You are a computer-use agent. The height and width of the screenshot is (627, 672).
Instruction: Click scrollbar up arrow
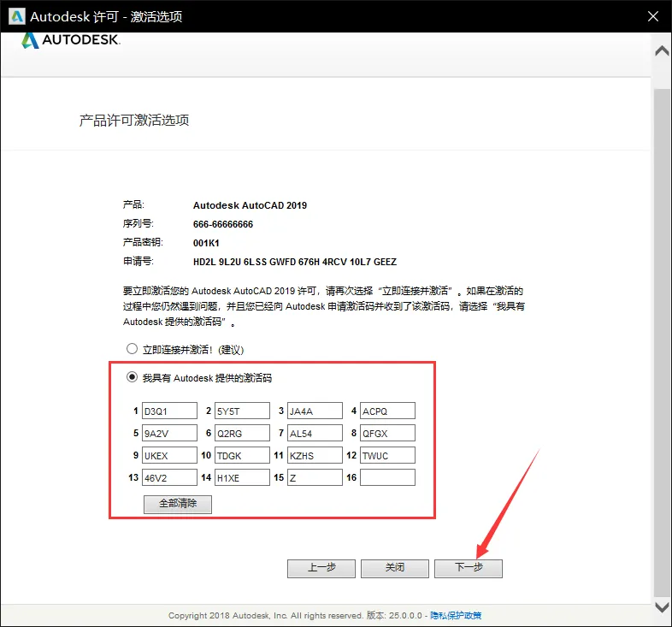pos(662,51)
